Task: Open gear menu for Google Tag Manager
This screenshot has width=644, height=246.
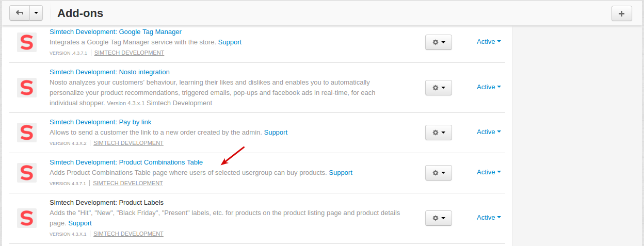Action: click(x=439, y=42)
